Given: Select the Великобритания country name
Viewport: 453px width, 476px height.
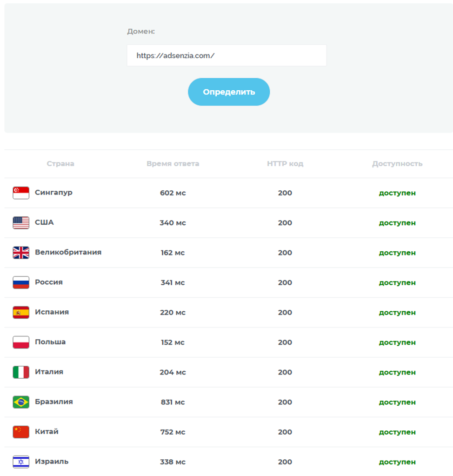Looking at the screenshot, I should coord(68,252).
